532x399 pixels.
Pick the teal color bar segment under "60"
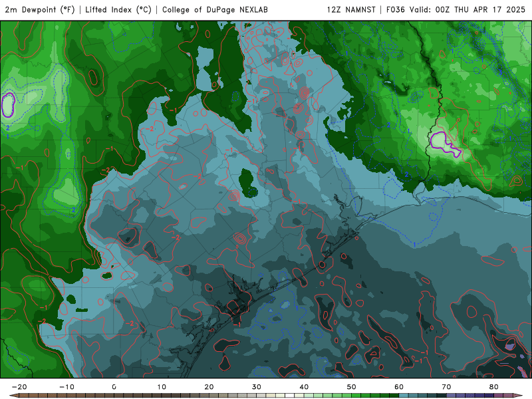pyautogui.click(x=404, y=396)
